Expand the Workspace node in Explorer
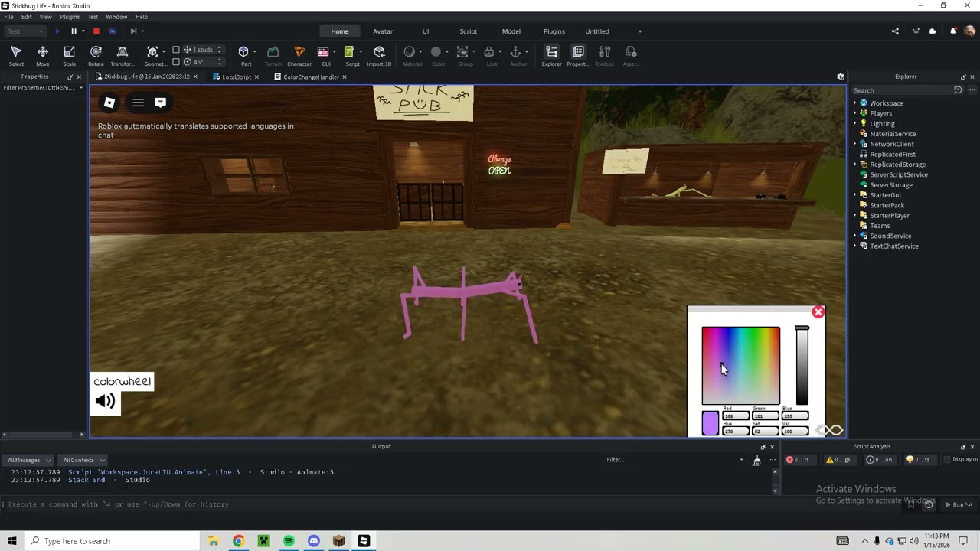The width and height of the screenshot is (980, 551). click(855, 103)
